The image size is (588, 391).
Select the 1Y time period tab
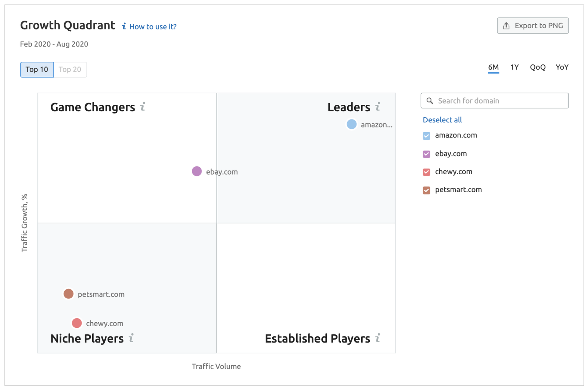coord(514,67)
